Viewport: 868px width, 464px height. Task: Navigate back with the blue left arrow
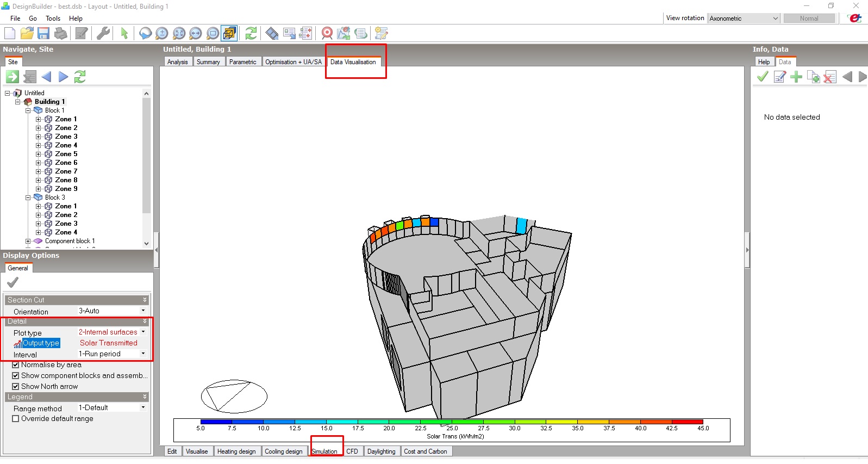(46, 77)
